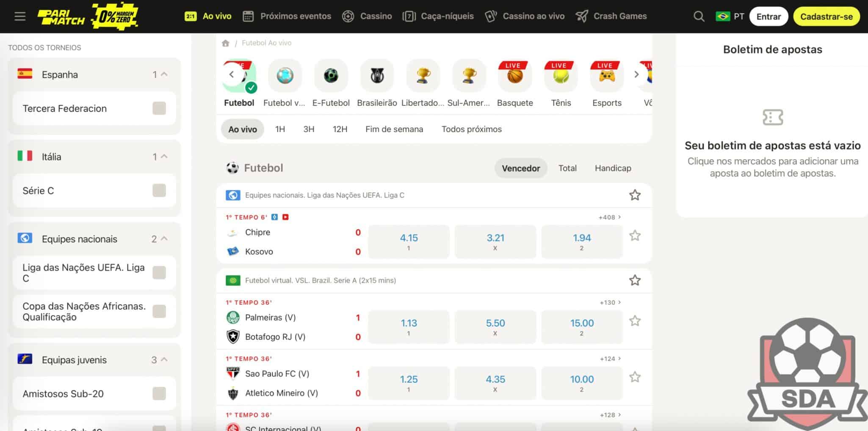Bet on Kosovo win at 1.94
The height and width of the screenshot is (431, 868).
(582, 242)
